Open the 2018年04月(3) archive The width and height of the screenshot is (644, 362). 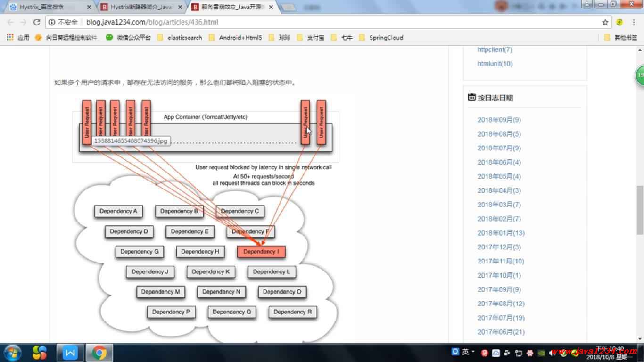[x=499, y=190]
